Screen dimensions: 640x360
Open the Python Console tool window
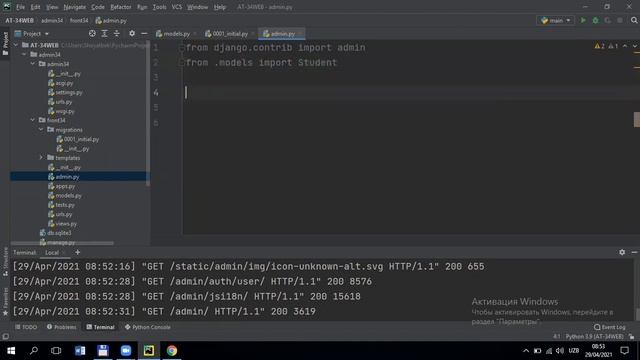click(x=148, y=327)
